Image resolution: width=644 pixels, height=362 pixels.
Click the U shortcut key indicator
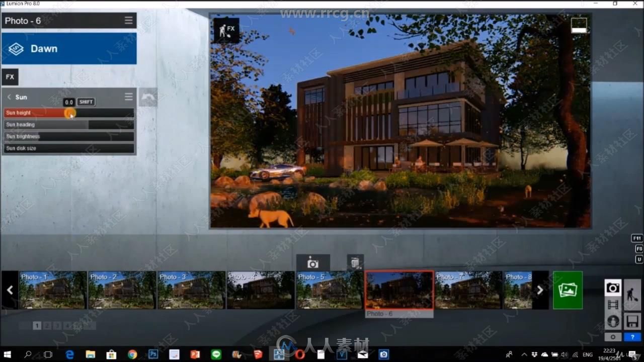pos(639,259)
